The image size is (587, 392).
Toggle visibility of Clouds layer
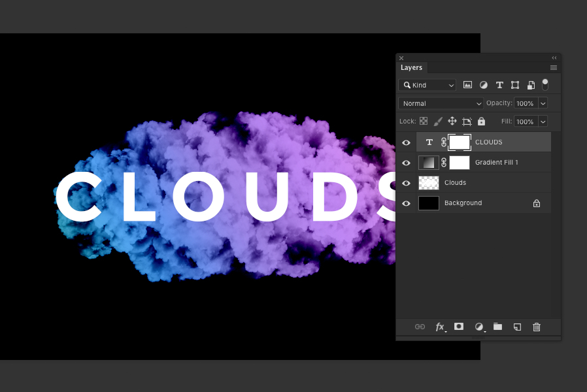[x=406, y=183]
